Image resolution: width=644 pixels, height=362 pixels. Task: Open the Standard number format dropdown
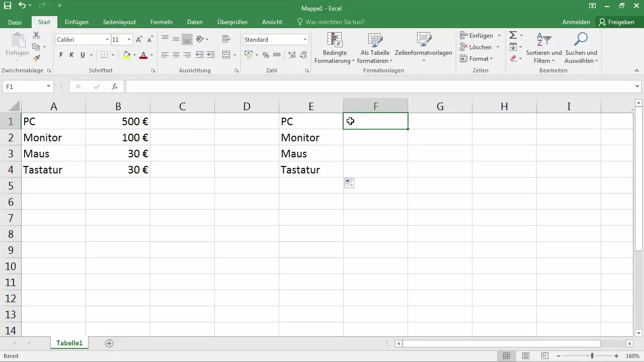[305, 40]
